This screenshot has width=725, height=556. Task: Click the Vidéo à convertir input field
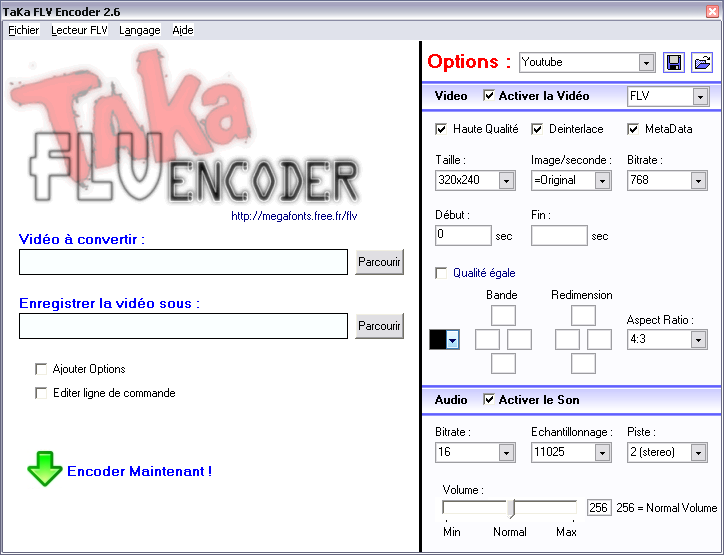[x=184, y=262]
